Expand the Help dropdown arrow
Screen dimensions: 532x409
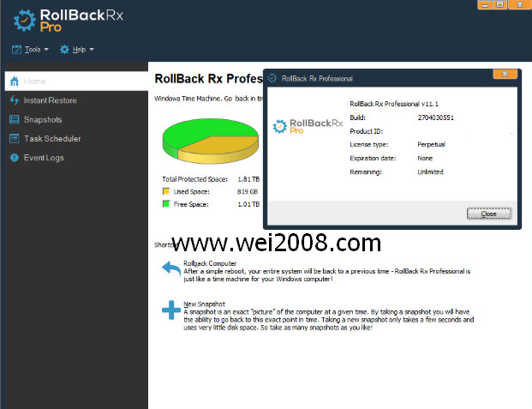pos(92,50)
